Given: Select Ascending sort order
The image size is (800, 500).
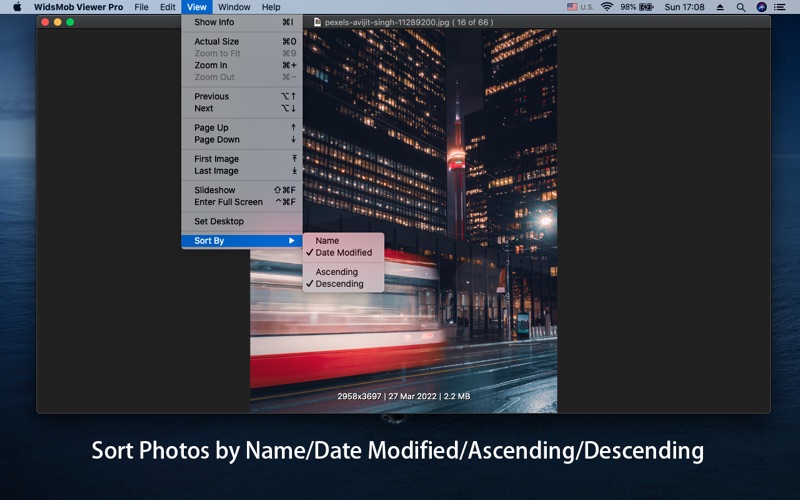Looking at the screenshot, I should [x=336, y=272].
